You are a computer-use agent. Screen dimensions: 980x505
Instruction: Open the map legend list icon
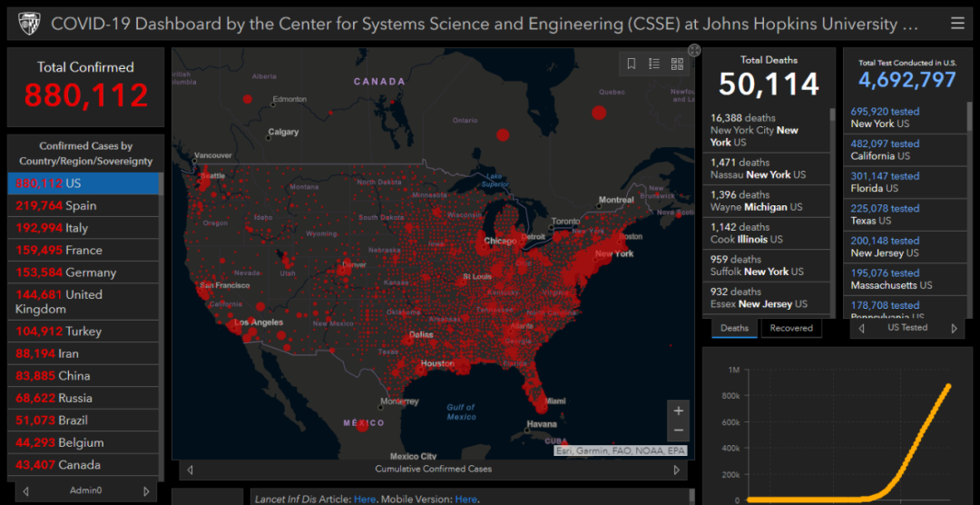[654, 64]
